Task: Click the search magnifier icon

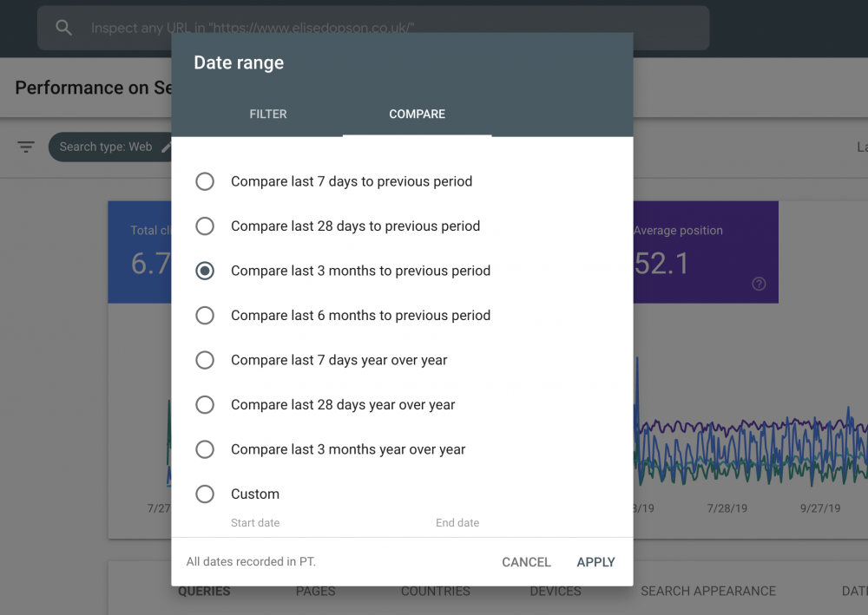Action: pos(63,28)
